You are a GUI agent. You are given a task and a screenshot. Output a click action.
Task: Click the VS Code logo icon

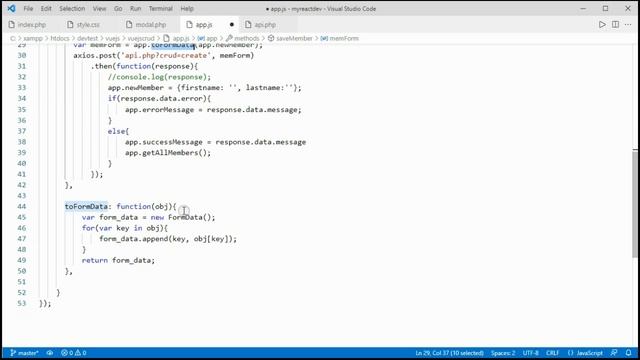point(11,8)
